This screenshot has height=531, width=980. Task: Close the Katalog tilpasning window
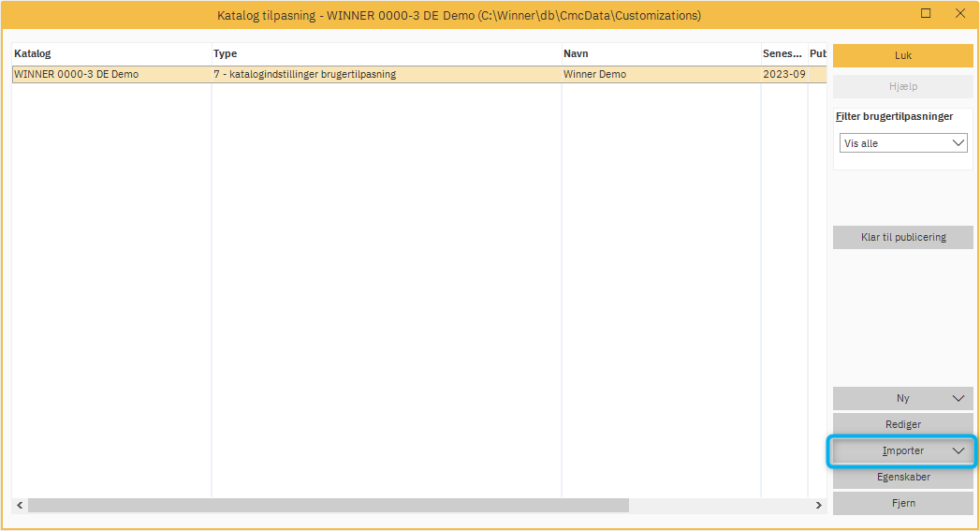(x=960, y=14)
